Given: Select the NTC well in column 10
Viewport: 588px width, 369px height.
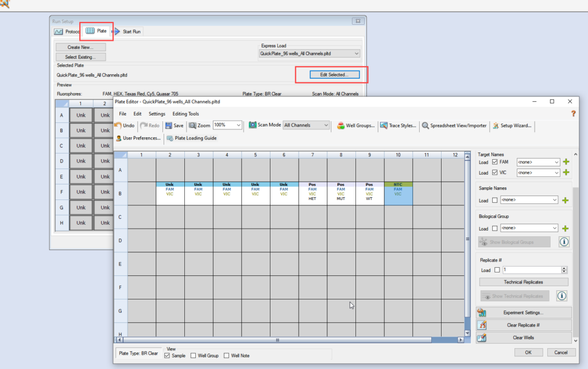Looking at the screenshot, I should click(399, 193).
